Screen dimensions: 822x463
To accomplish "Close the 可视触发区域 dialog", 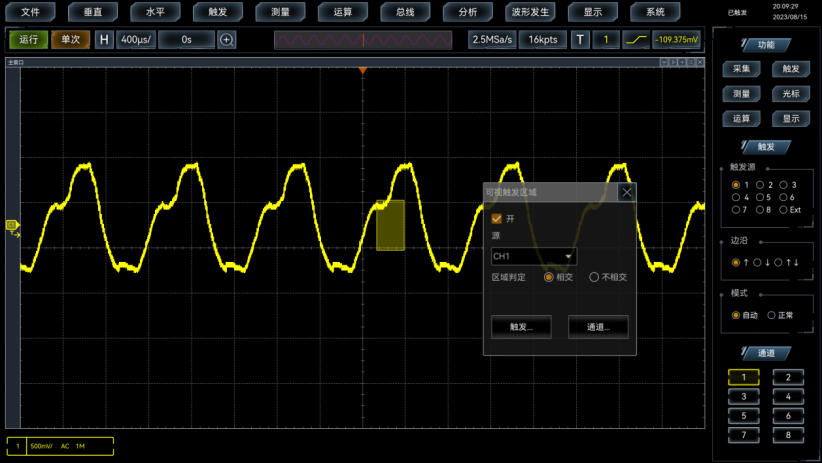I will 627,192.
